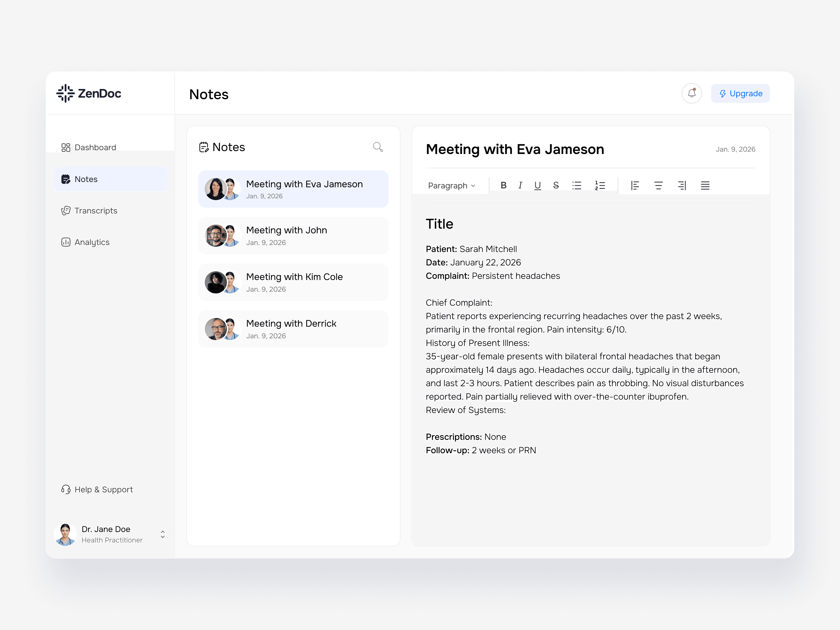Apply italic formatting
Viewport: 840px width, 630px height.
pyautogui.click(x=520, y=185)
